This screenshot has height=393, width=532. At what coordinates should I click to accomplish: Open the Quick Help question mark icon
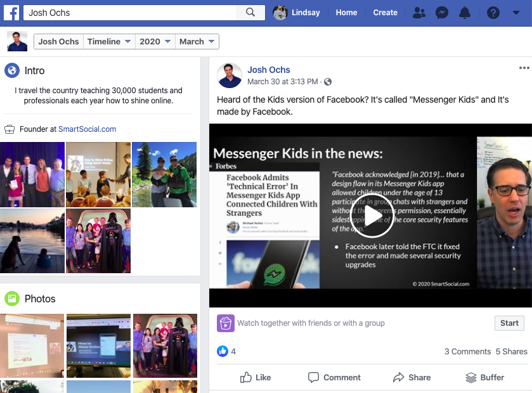[x=493, y=13]
